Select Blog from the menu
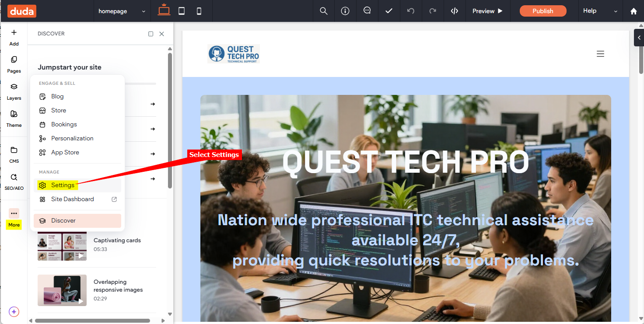Viewport: 644px width, 324px height. pyautogui.click(x=77, y=96)
